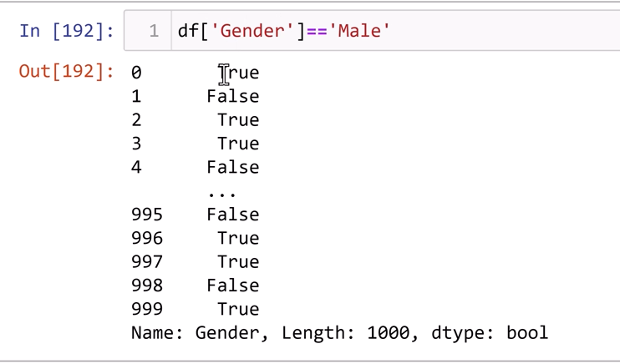Screen dimensions: 620x364
Task: Click the index label 999 in output
Action: pyautogui.click(x=147, y=309)
